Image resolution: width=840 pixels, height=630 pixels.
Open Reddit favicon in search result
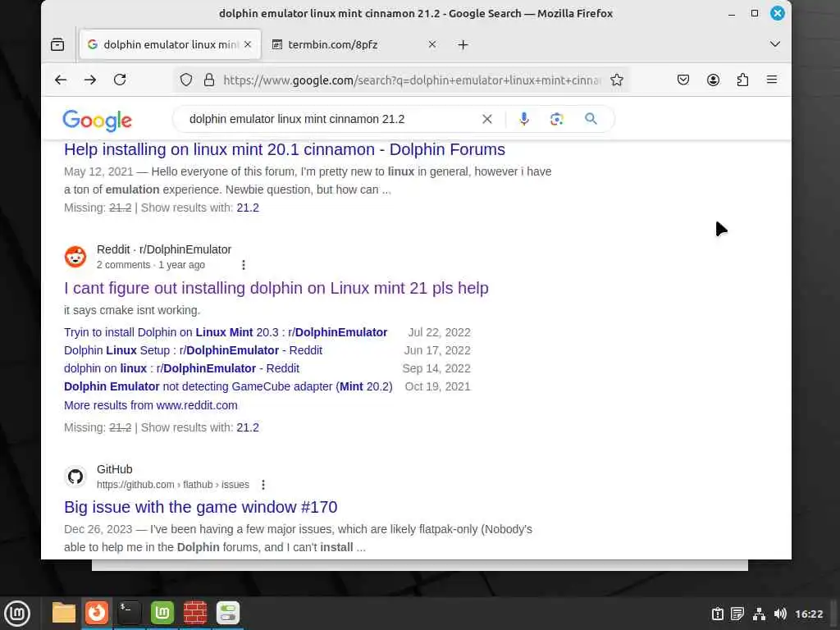(75, 257)
